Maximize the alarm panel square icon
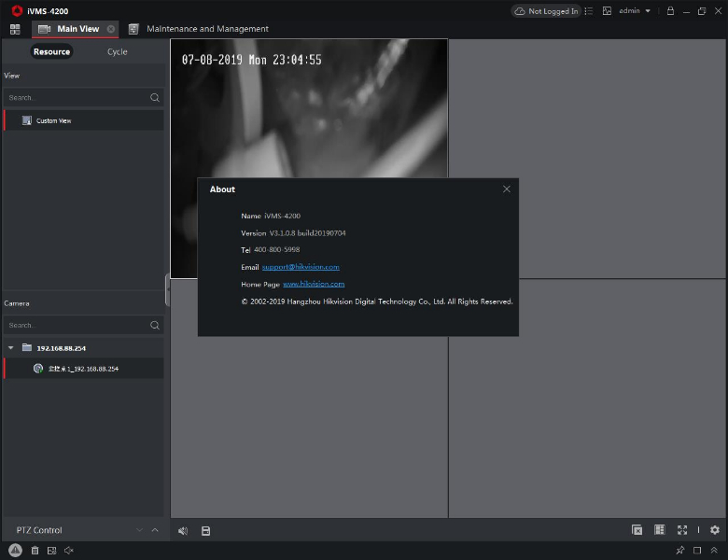The width and height of the screenshot is (728, 560). (x=697, y=551)
